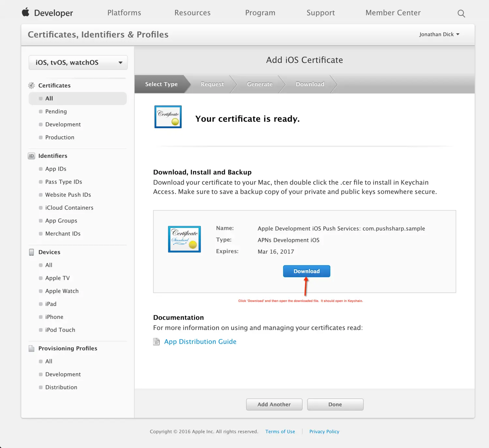
Task: Click the Standard certificate thumbnail
Action: tap(185, 239)
